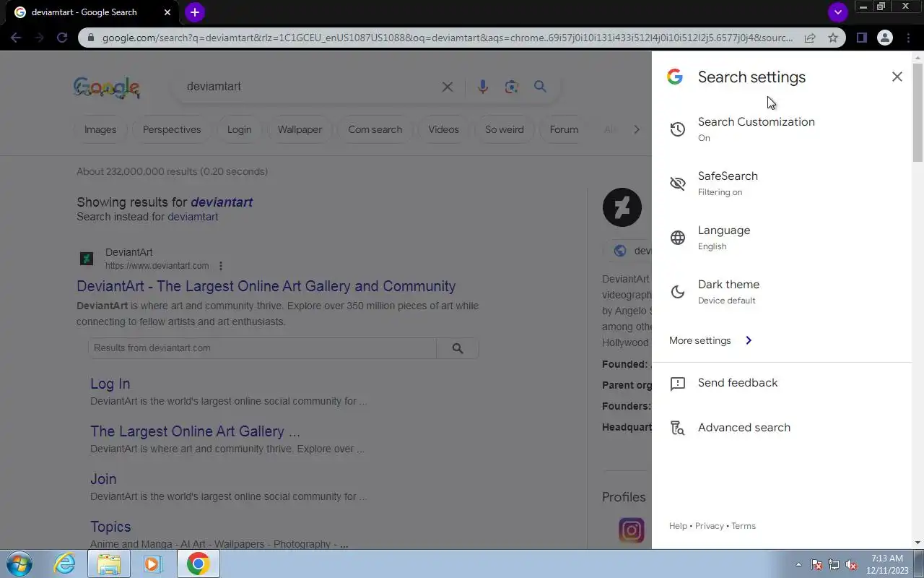Open the Privacy link in settings footer
Viewport: 924px width, 578px height.
click(x=709, y=526)
